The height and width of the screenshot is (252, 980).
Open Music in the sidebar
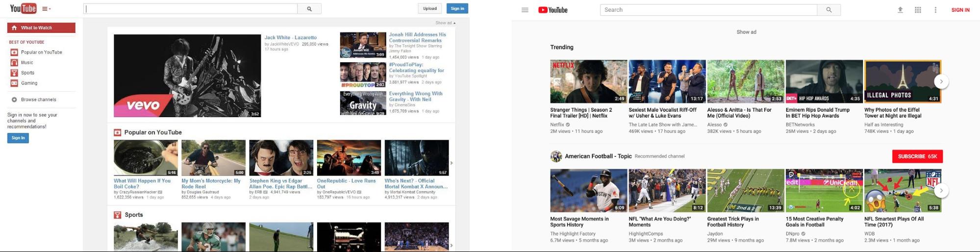click(27, 63)
